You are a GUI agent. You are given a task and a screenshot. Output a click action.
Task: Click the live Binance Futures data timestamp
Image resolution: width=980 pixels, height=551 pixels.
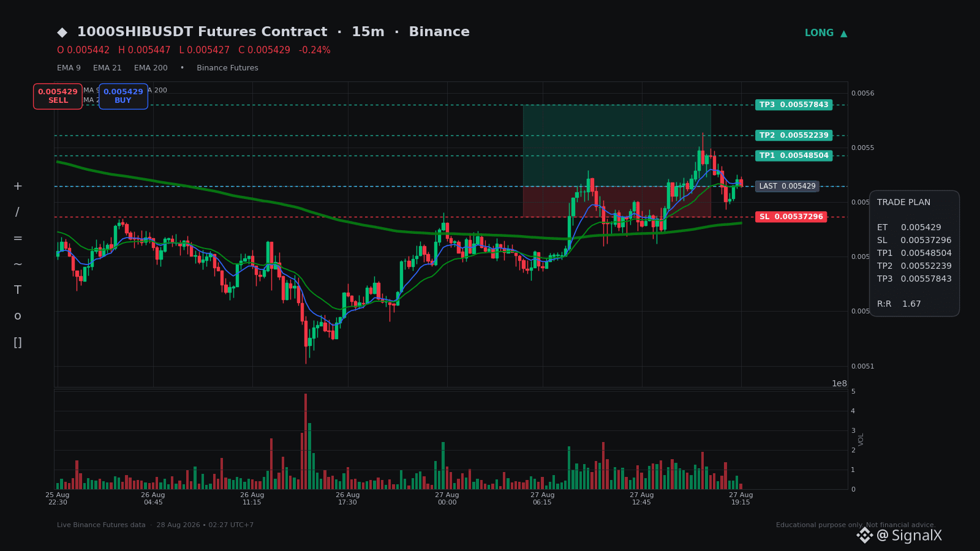(156, 525)
